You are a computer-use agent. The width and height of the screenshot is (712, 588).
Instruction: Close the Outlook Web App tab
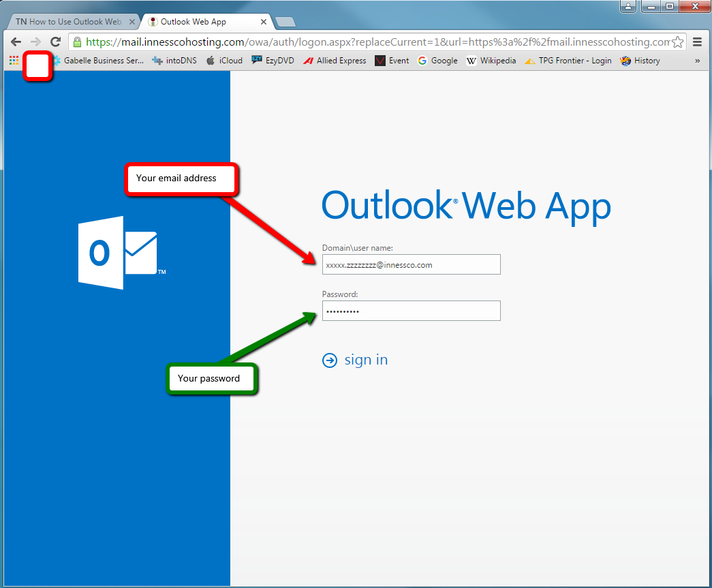(264, 22)
